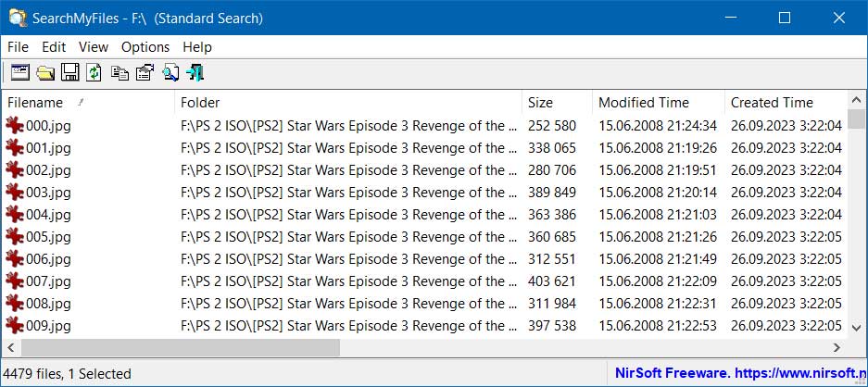The height and width of the screenshot is (387, 868).
Task: Click the horizontal scrollbar left arrow
Action: tap(10, 348)
